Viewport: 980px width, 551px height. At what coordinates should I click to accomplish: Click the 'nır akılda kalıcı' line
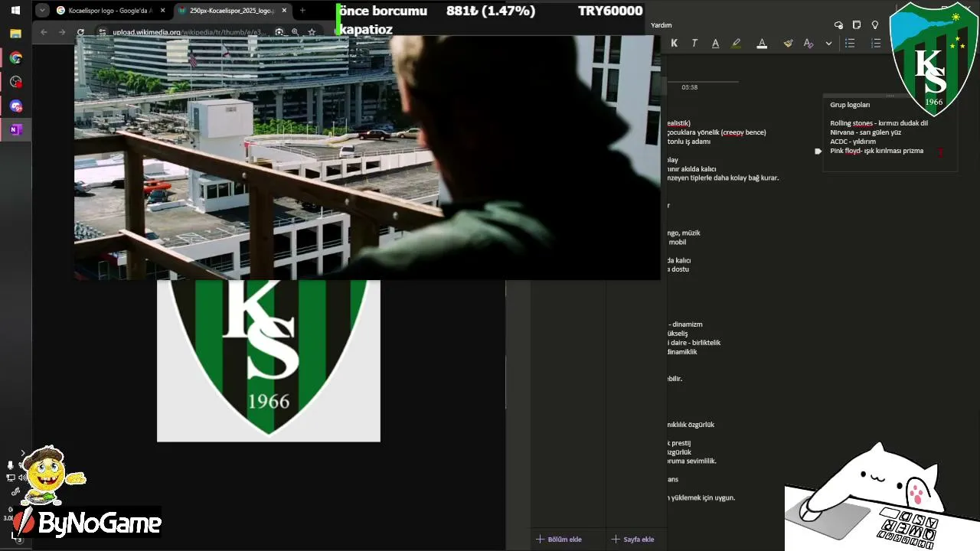[x=692, y=169]
